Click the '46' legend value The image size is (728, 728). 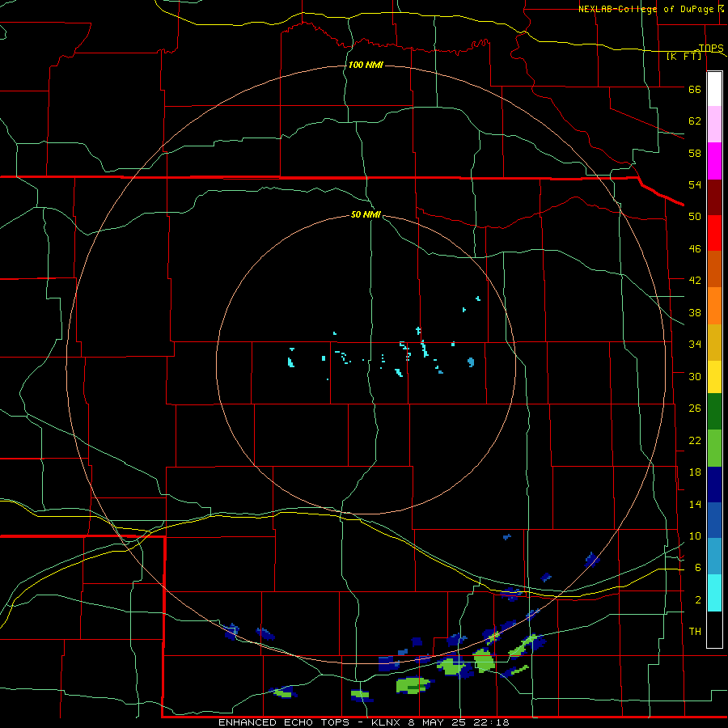[x=695, y=249]
